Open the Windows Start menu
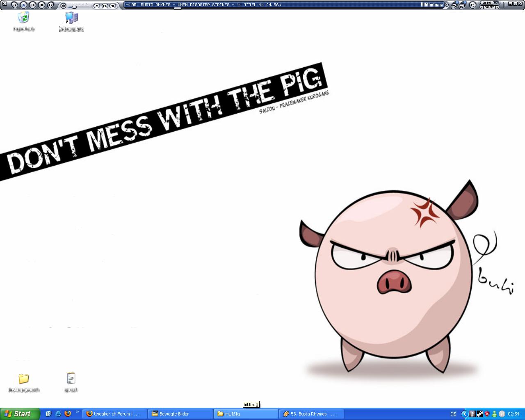The height and width of the screenshot is (420, 525). [20, 414]
